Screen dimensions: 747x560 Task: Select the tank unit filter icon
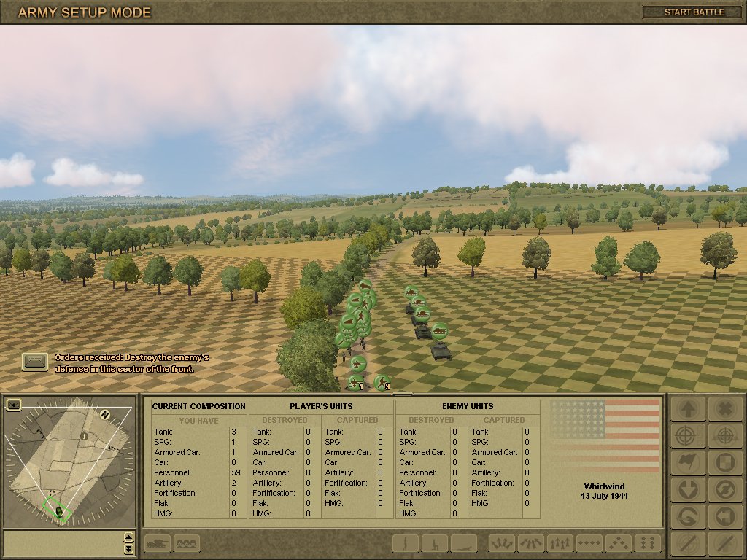(158, 543)
